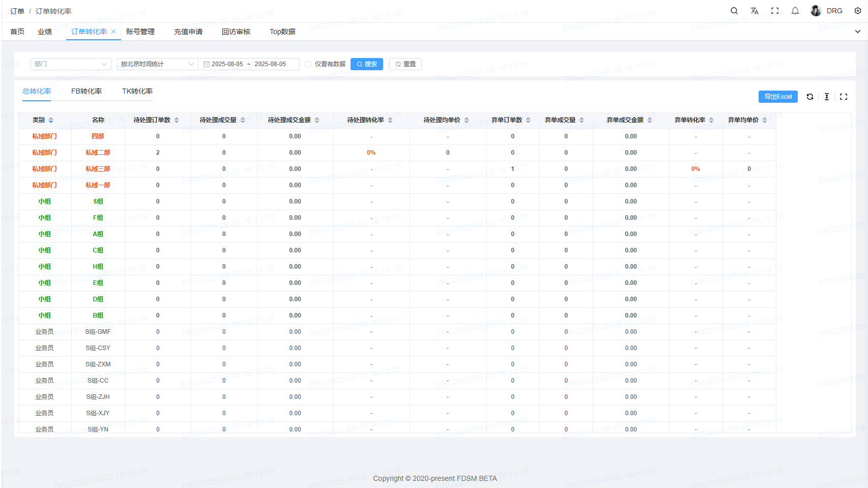This screenshot has width=868, height=488.
Task: Switch to FB转化率 tab
Action: [x=86, y=91]
